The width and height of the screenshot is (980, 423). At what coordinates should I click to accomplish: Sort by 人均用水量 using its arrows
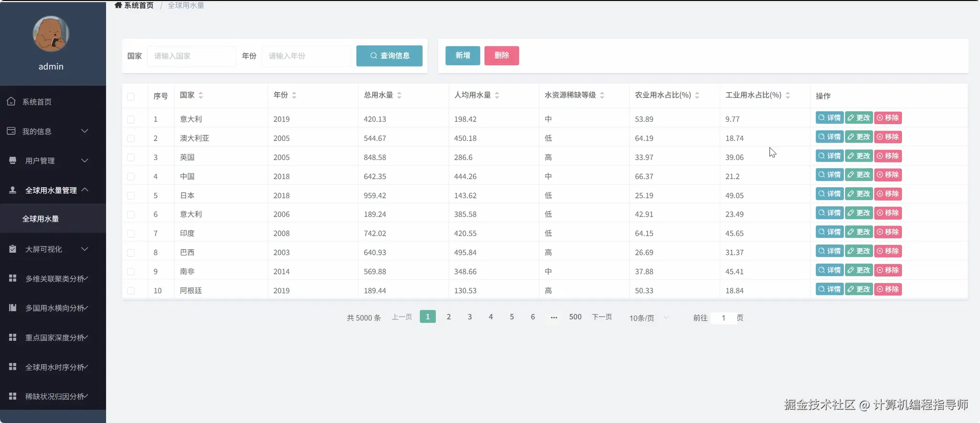[497, 96]
